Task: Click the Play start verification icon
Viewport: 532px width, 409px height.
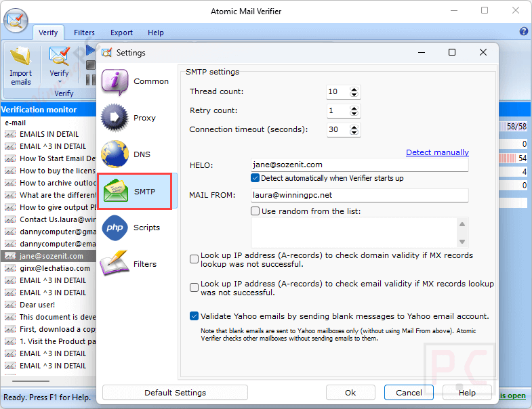Action: point(90,50)
